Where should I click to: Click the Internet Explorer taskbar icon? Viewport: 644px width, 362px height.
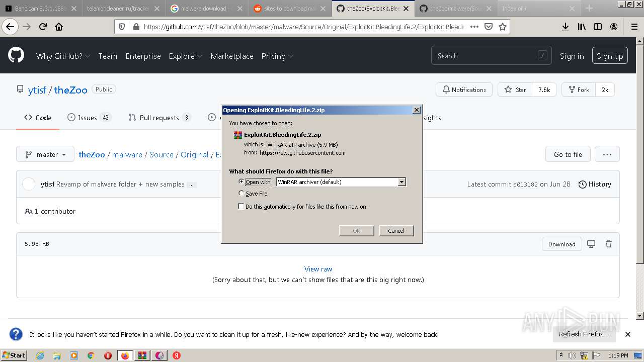click(x=40, y=355)
